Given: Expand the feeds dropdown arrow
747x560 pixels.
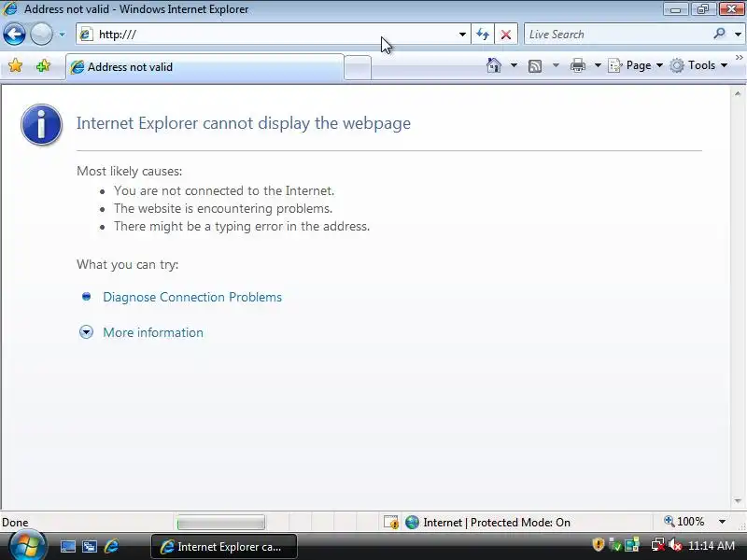Looking at the screenshot, I should click(x=556, y=65).
